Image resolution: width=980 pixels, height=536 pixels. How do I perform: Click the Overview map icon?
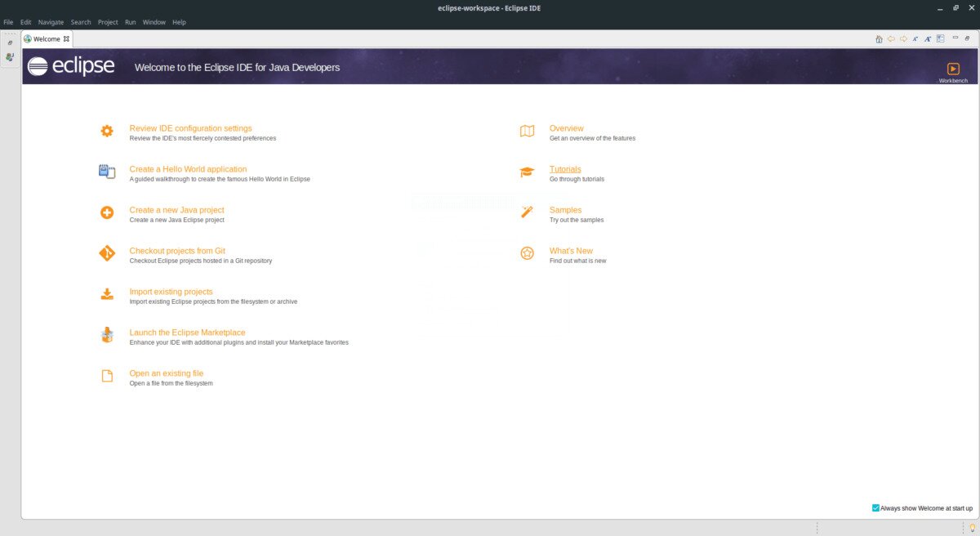point(528,131)
